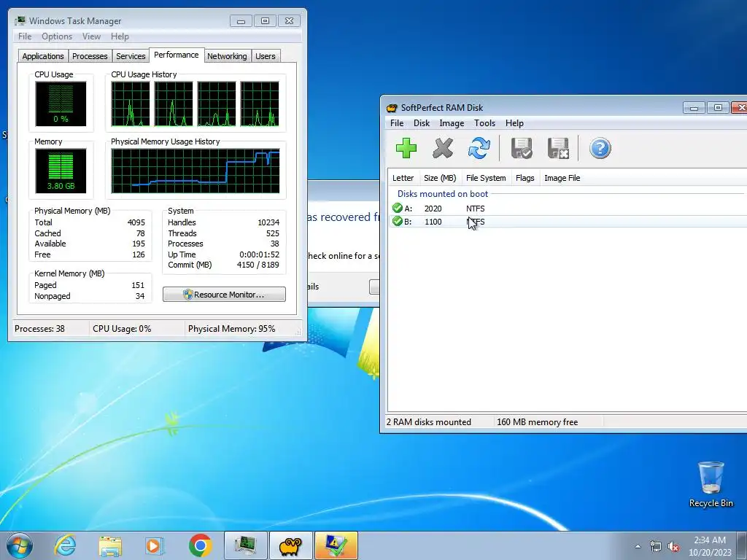The width and height of the screenshot is (747, 560).
Task: Open the problem reports taskbar button
Action: [x=336, y=545]
